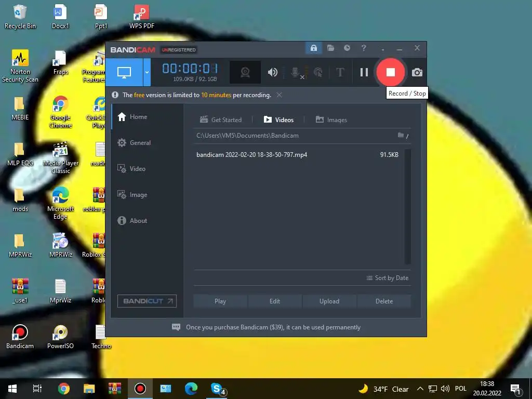
Task: Toggle the webcam overlay icon
Action: (245, 72)
